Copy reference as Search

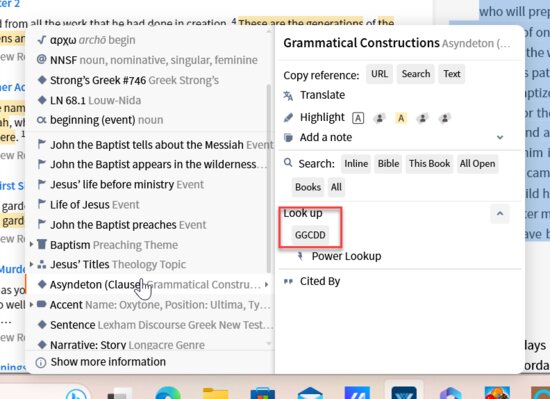[x=416, y=74]
